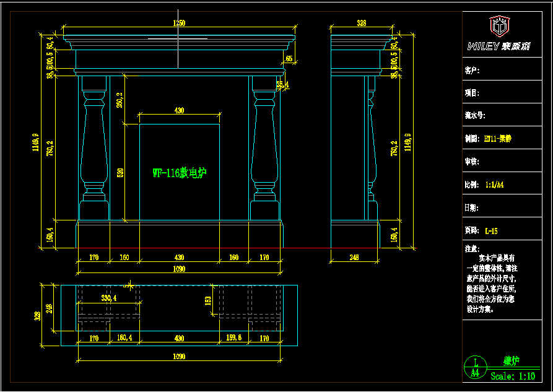Image resolution: width=553 pixels, height=392 pixels.
Task: Click the 159.6 dimension in plan view
Action: (x=234, y=338)
